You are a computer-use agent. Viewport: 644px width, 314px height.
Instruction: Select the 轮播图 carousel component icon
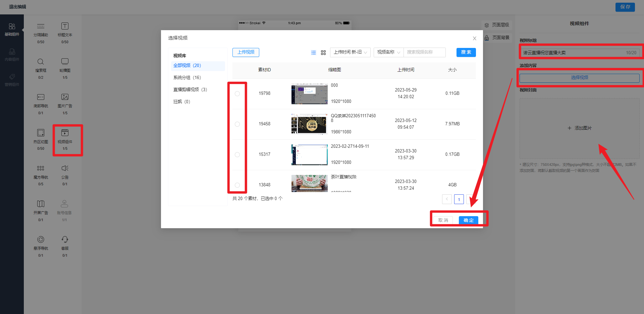(x=65, y=62)
